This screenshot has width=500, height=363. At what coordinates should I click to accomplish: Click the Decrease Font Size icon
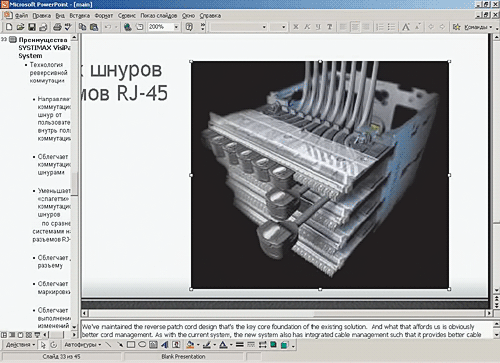tap(418, 27)
